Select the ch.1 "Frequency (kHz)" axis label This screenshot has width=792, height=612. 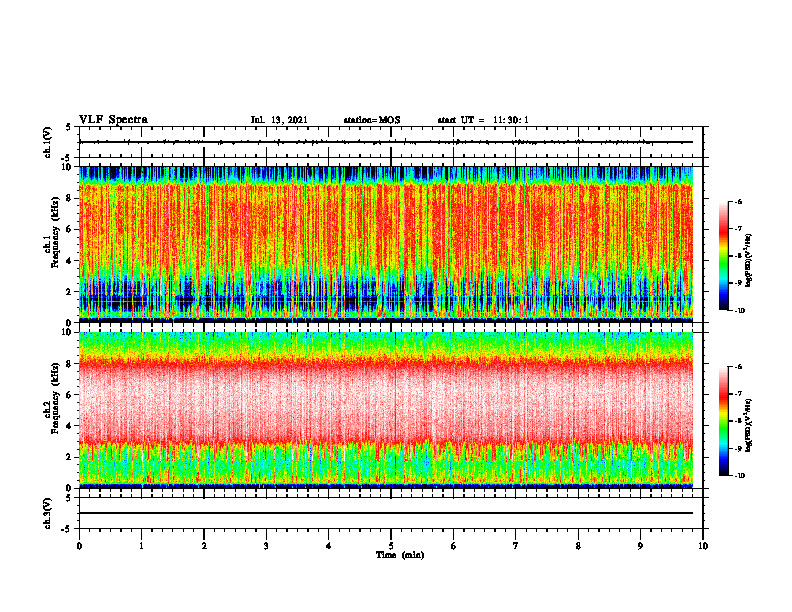tap(57, 232)
